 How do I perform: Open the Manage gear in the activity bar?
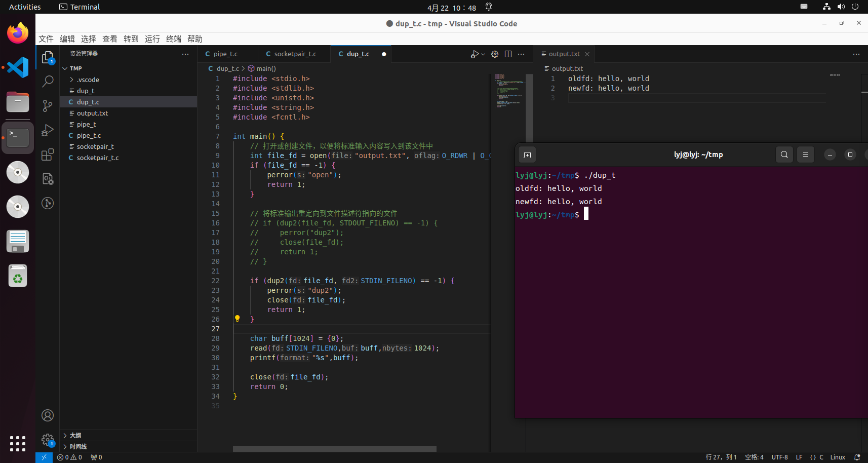(48, 440)
